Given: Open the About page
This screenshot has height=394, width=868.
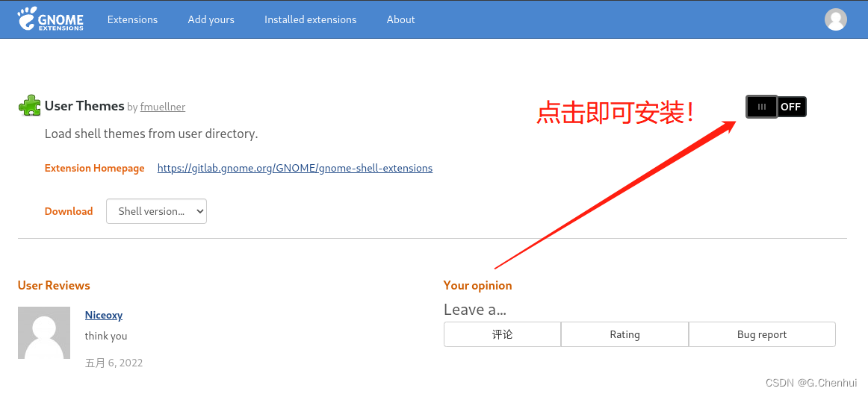Looking at the screenshot, I should click(401, 19).
